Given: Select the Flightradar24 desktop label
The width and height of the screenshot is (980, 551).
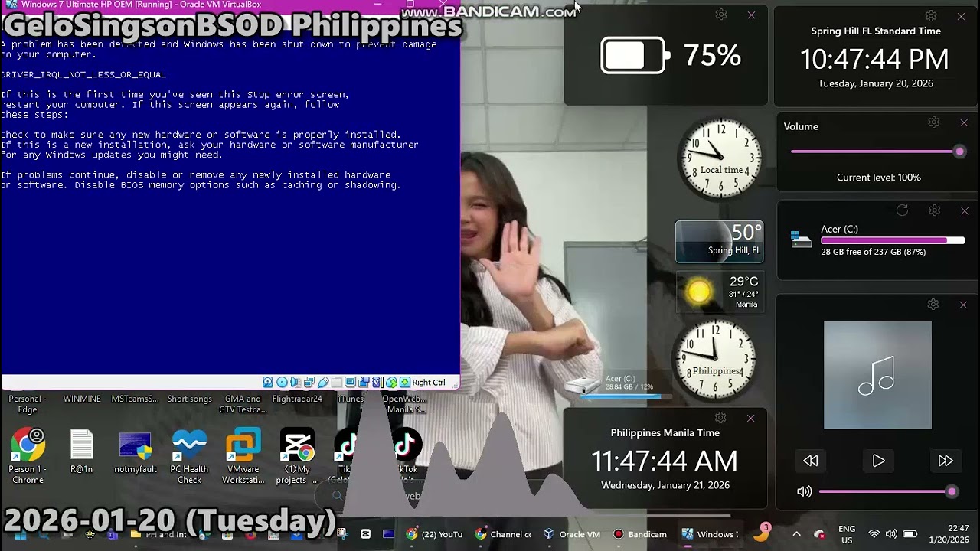Looking at the screenshot, I should coord(297,399).
